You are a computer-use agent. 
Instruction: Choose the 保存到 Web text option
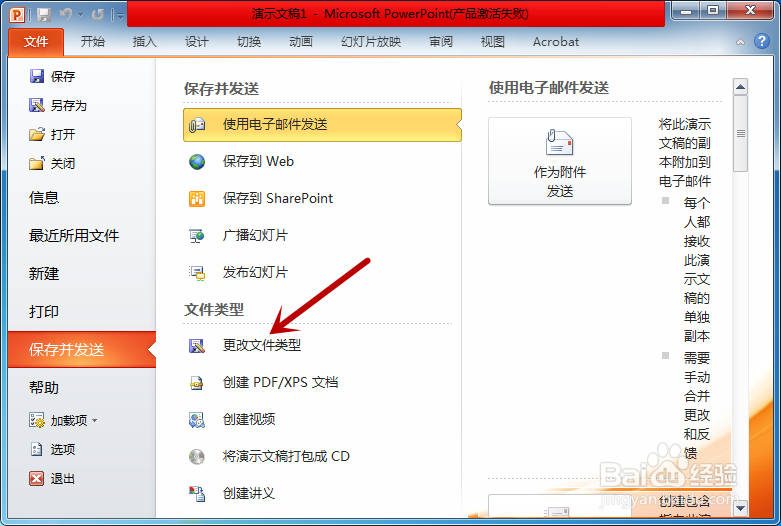pyautogui.click(x=258, y=161)
